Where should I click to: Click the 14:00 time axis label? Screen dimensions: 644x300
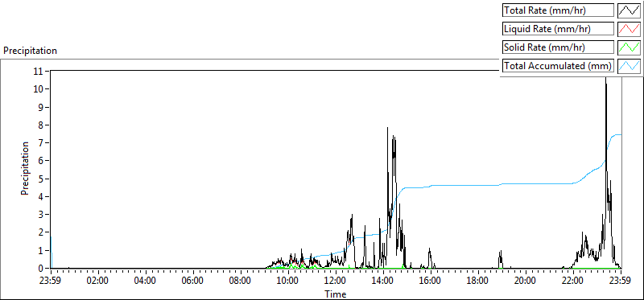coord(383,282)
